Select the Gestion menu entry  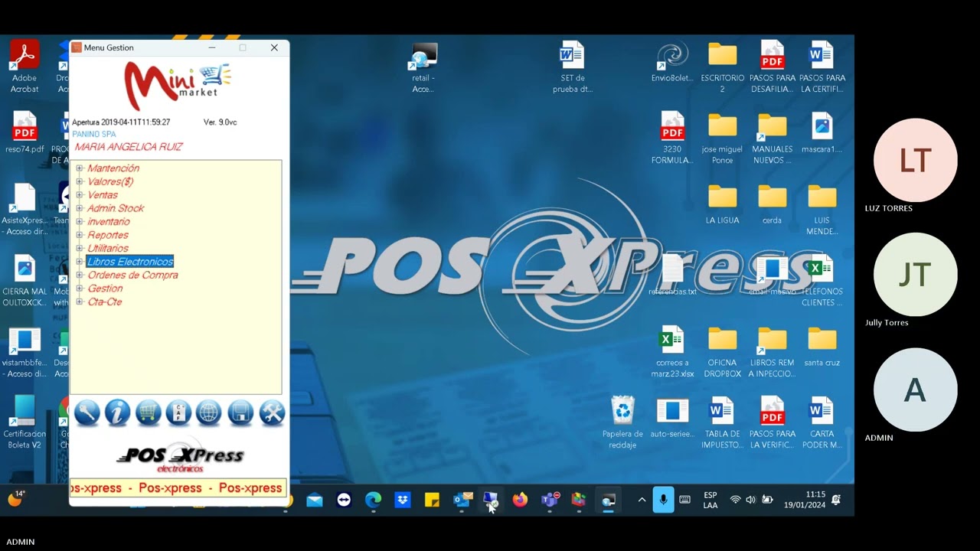click(x=105, y=289)
